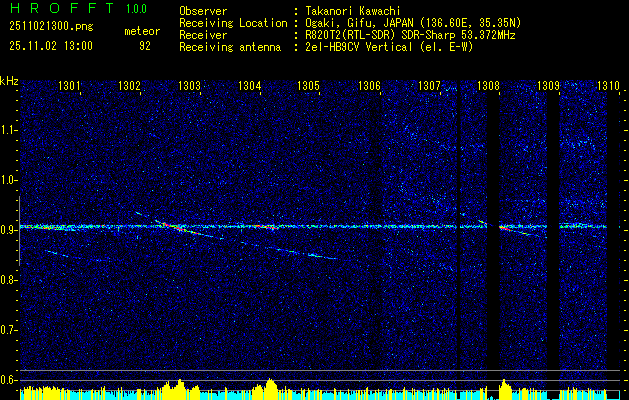The width and height of the screenshot is (629, 400).
Task: Click the Receiving Location label
Action: click(233, 23)
